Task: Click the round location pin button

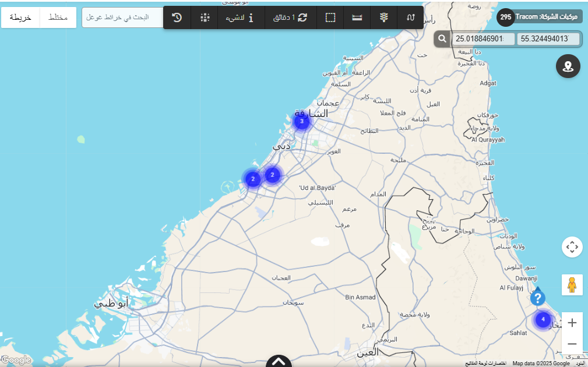Action: coord(568,66)
